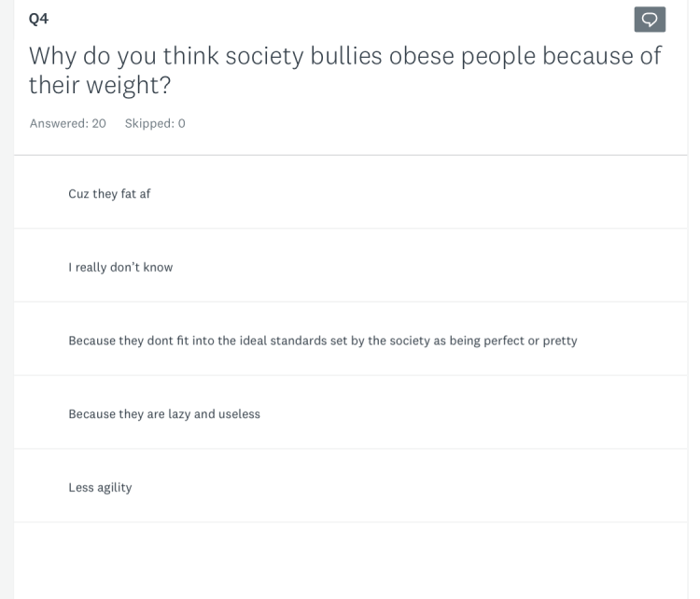Click the empty row below 'Less agility'

tap(350, 558)
